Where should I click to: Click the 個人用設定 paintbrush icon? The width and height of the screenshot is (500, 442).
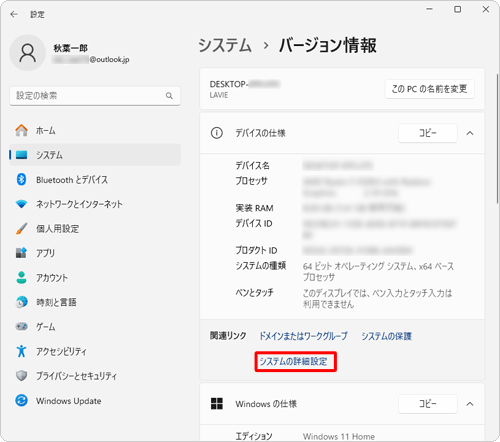[22, 229]
